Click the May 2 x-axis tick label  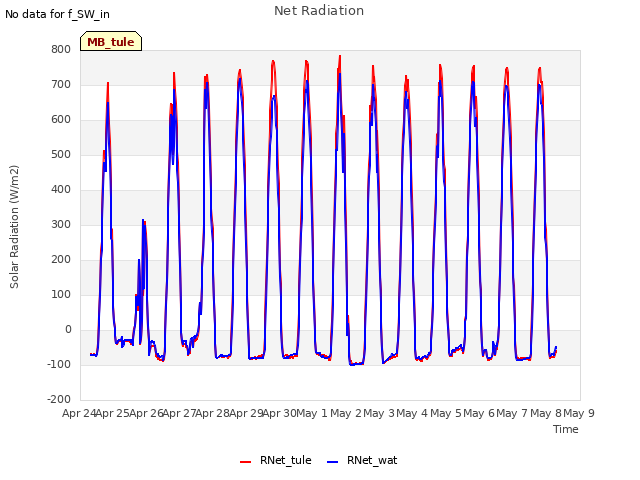[x=346, y=413]
